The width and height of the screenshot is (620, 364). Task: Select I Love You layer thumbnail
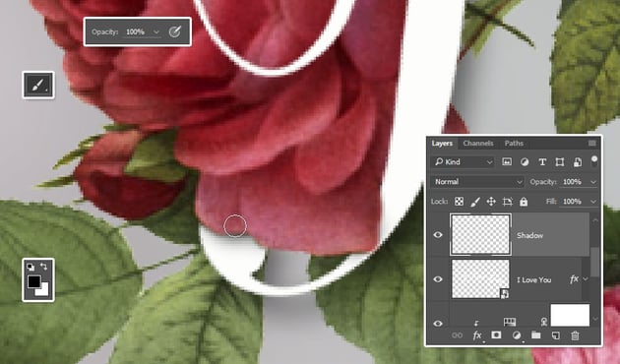[x=480, y=279]
